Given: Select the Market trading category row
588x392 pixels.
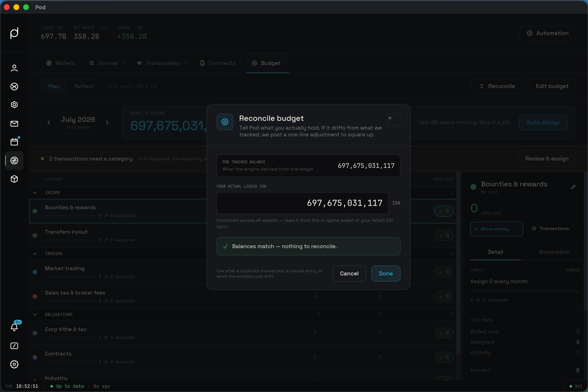Looking at the screenshot, I should tap(243, 272).
